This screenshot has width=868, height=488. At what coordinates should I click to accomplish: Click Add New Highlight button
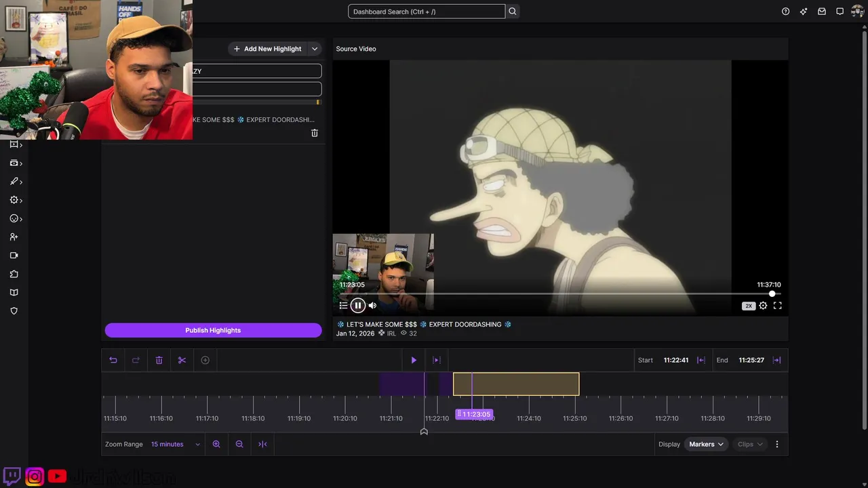pos(267,49)
